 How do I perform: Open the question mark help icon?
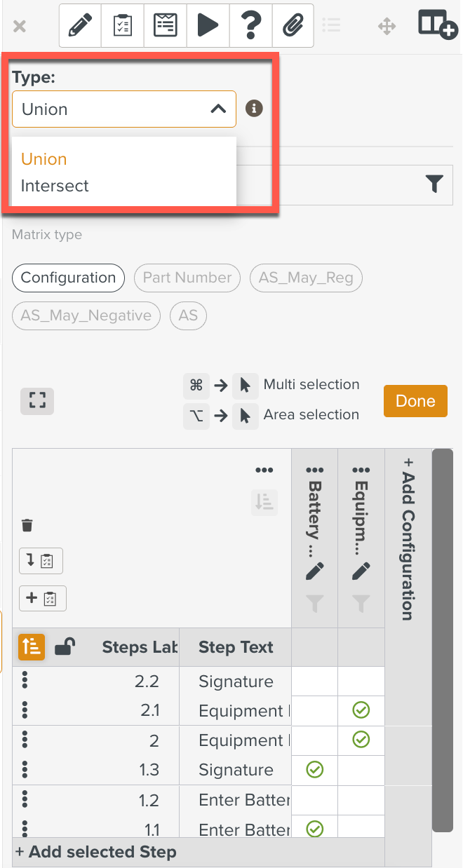[250, 26]
